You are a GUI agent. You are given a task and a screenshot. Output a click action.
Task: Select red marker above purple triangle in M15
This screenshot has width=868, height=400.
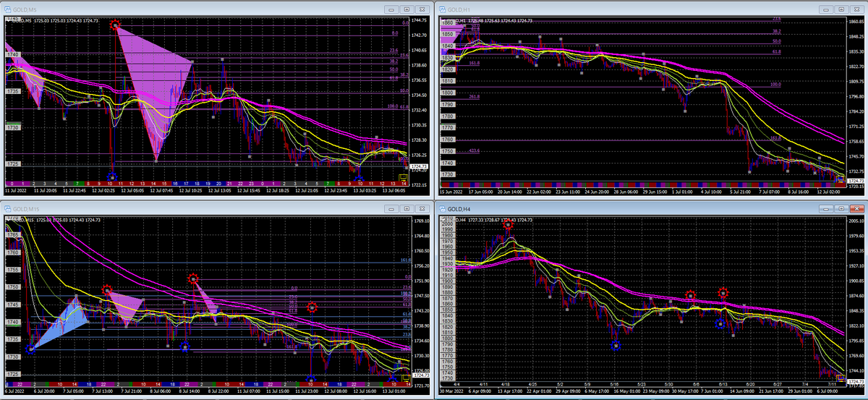(107, 290)
